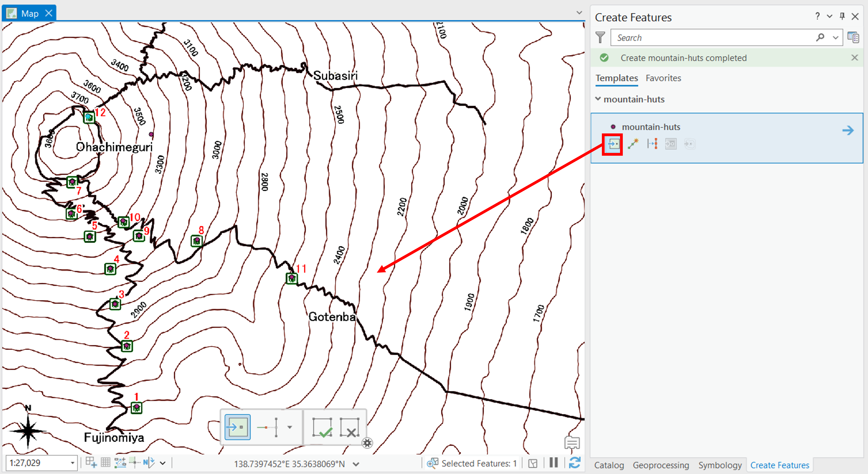Click the green completed status check icon
Screen dimensions: 868x474
(604, 58)
